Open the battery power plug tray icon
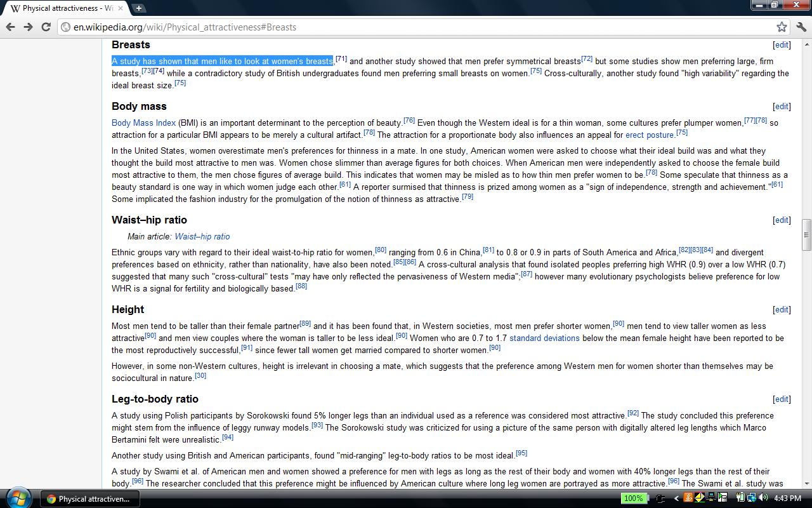The image size is (812, 508). click(x=740, y=498)
